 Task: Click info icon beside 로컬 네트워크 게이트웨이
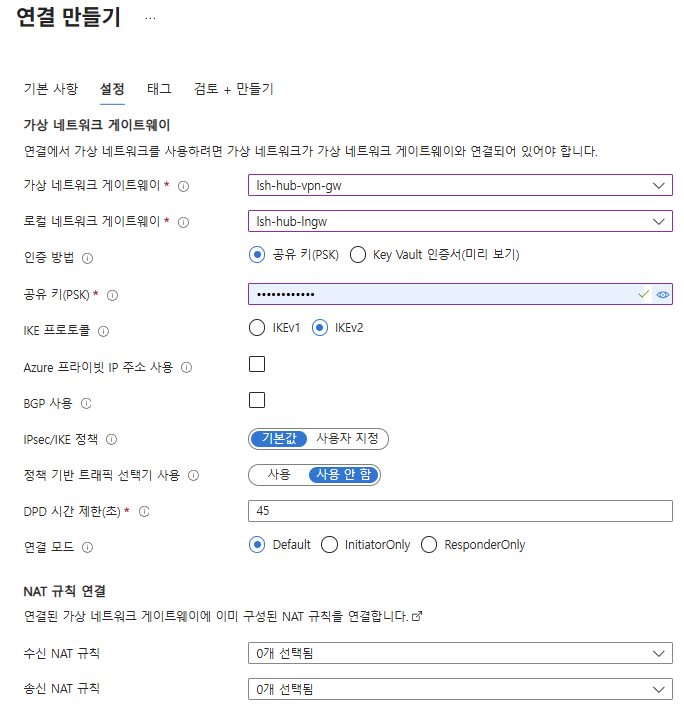click(183, 222)
